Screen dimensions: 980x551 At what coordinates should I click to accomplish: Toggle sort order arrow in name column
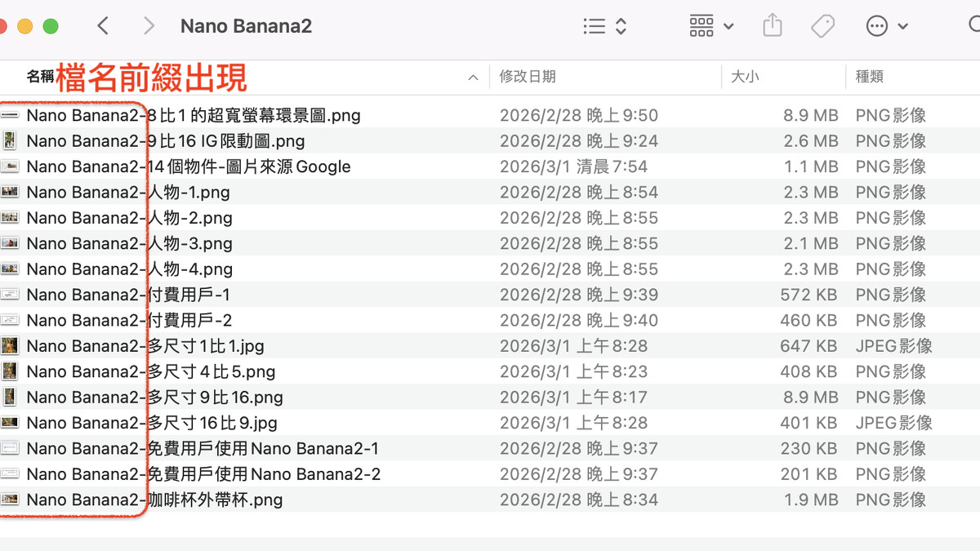click(473, 78)
